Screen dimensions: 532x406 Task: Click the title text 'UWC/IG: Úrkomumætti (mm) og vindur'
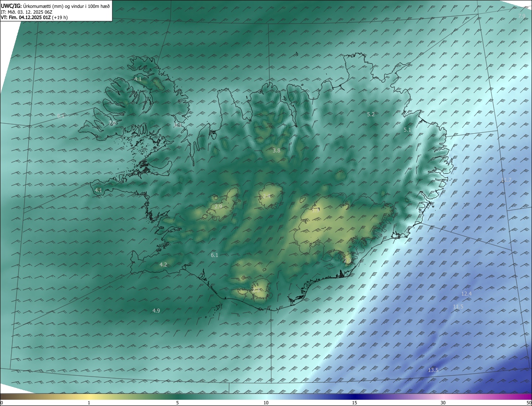tap(47, 6)
